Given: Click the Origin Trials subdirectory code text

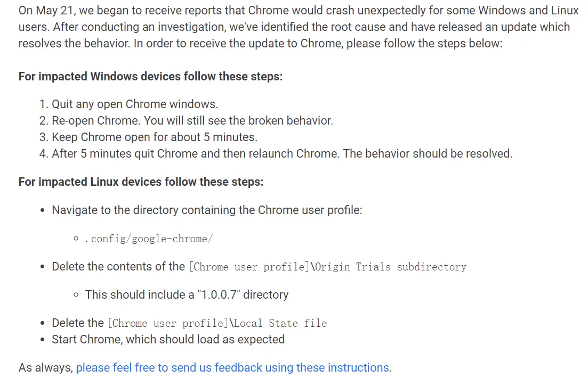Looking at the screenshot, I should (x=327, y=267).
